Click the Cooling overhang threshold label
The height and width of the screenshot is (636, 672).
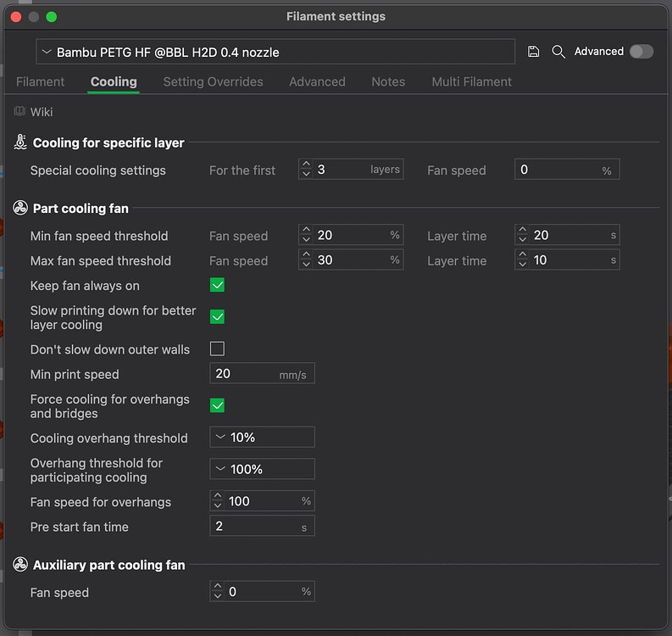coord(108,438)
